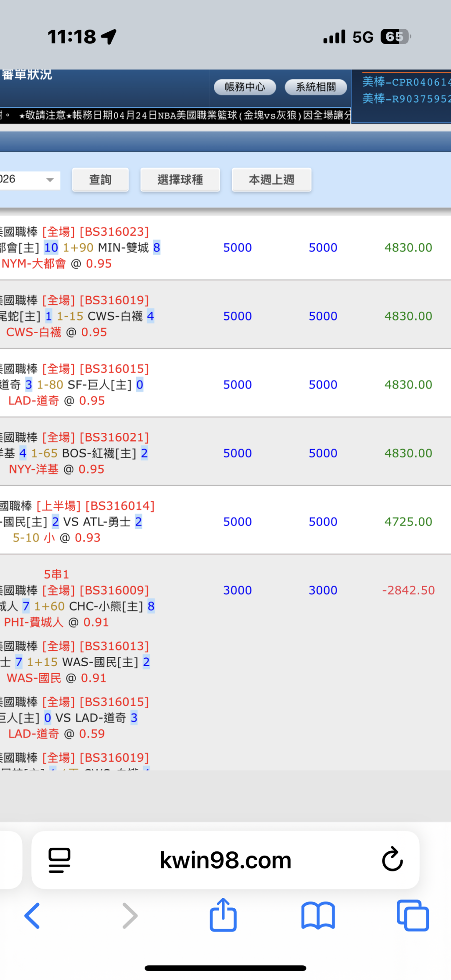The height and width of the screenshot is (980, 451).
Task: Expand the date dropdown ending in 26
Action: [x=50, y=180]
